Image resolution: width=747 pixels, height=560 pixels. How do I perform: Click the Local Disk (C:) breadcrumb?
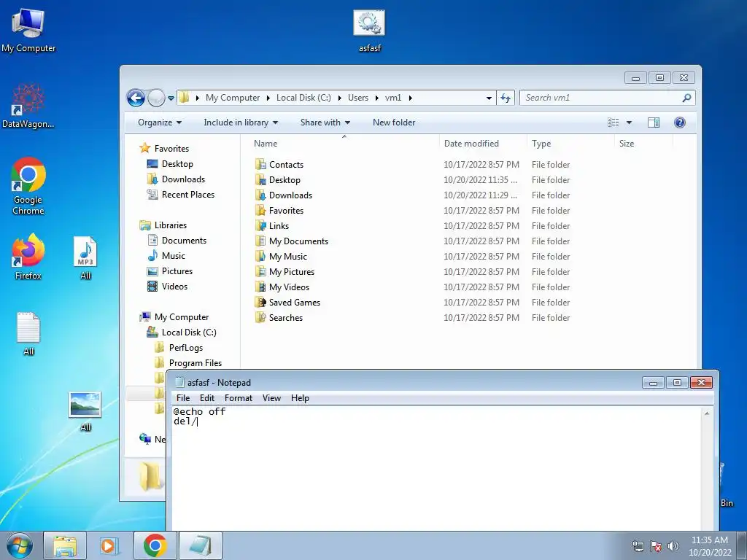point(303,98)
